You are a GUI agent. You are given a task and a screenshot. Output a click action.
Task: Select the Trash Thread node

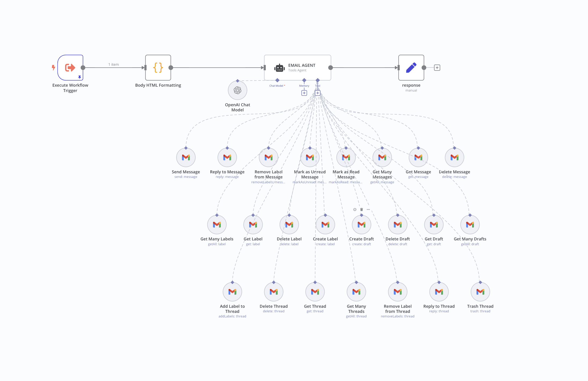[x=480, y=292]
